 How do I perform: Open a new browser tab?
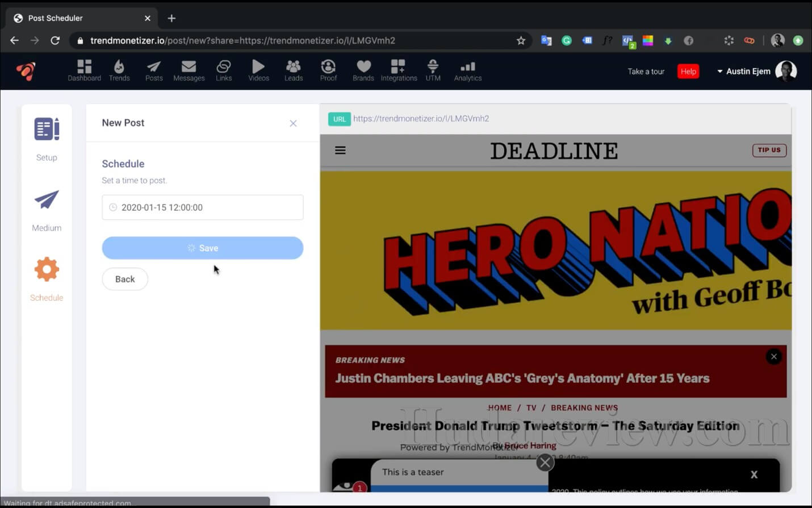tap(171, 18)
